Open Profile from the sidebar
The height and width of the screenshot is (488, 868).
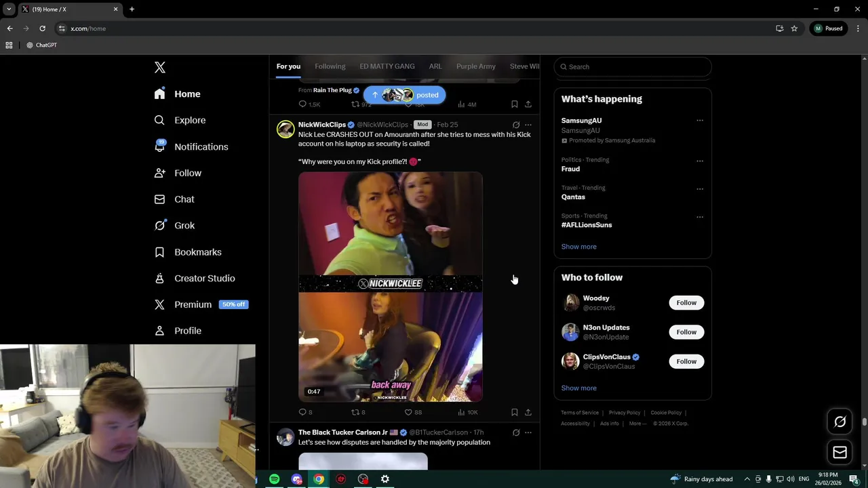pyautogui.click(x=178, y=331)
